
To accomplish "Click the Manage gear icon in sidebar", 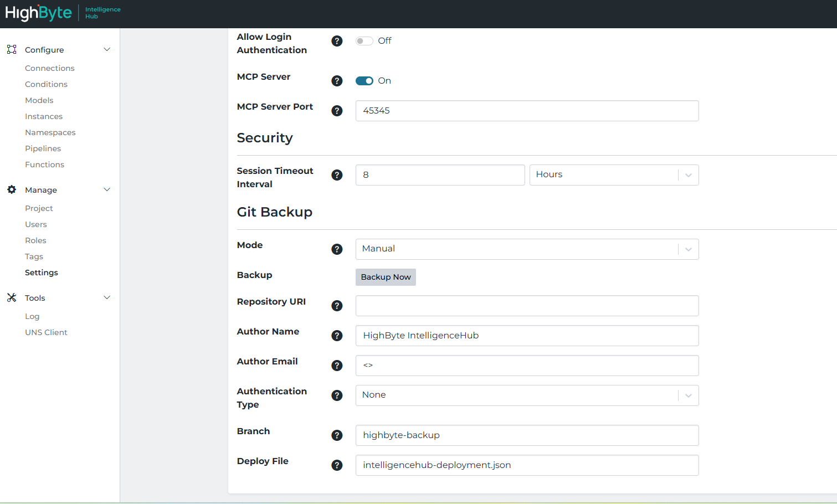I will [x=12, y=189].
